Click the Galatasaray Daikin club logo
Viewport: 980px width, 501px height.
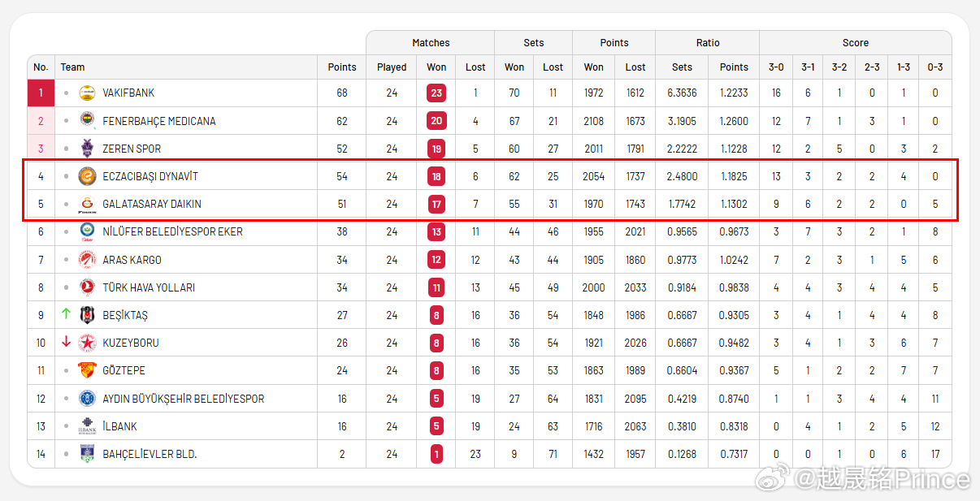click(x=87, y=204)
